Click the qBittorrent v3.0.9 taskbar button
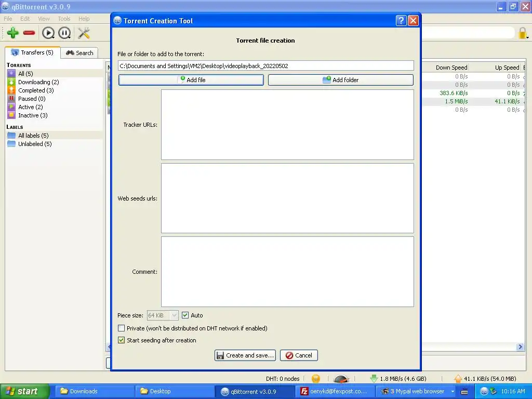The height and width of the screenshot is (399, 532). (x=255, y=391)
